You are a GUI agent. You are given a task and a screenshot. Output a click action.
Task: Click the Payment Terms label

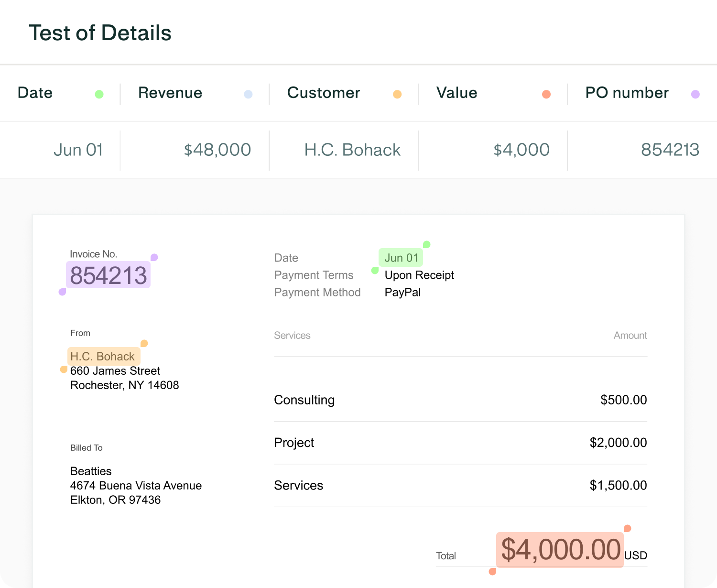(314, 275)
